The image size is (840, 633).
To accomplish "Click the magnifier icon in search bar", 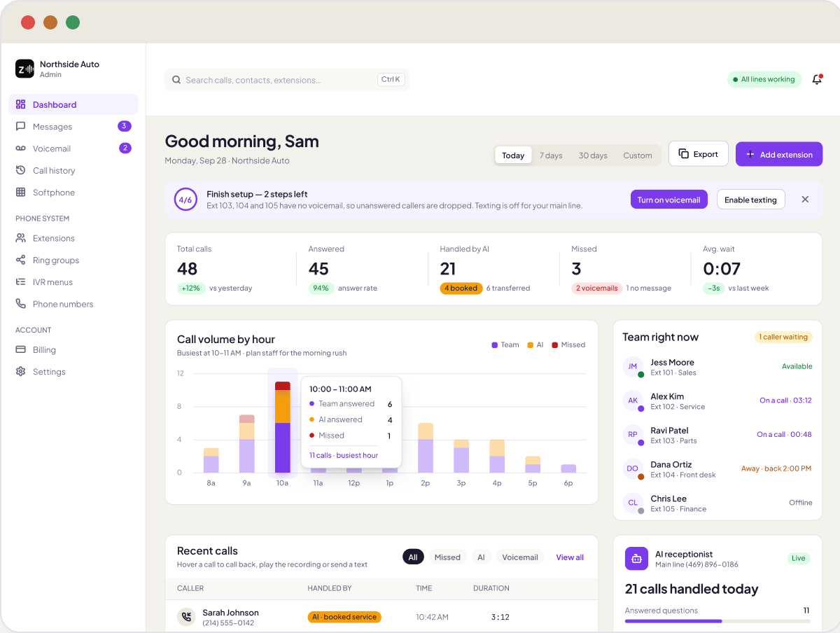I will (x=176, y=80).
